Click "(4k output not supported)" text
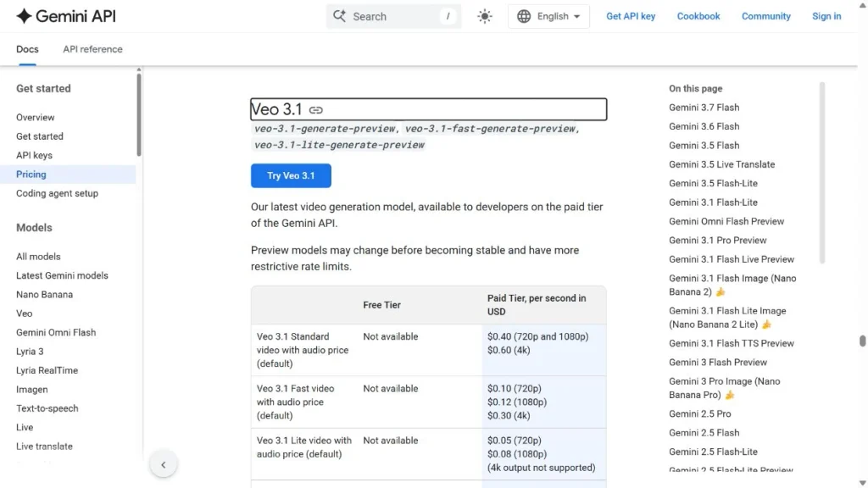This screenshot has width=868, height=488. [542, 468]
